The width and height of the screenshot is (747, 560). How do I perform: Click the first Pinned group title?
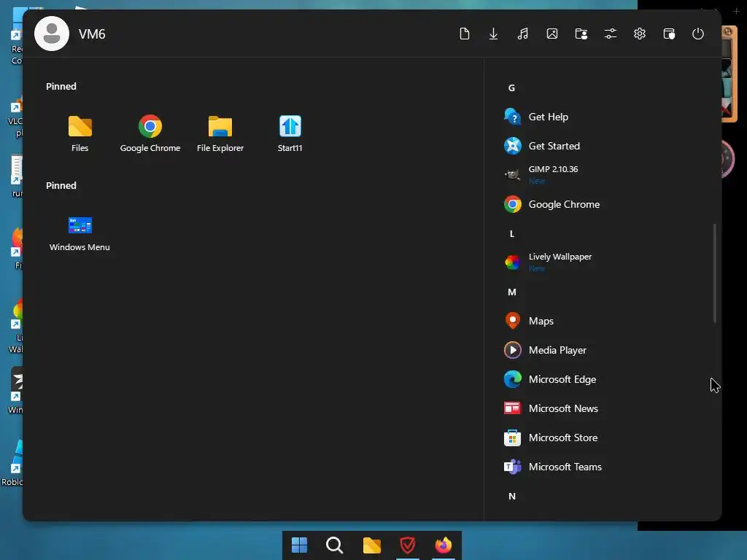61,86
